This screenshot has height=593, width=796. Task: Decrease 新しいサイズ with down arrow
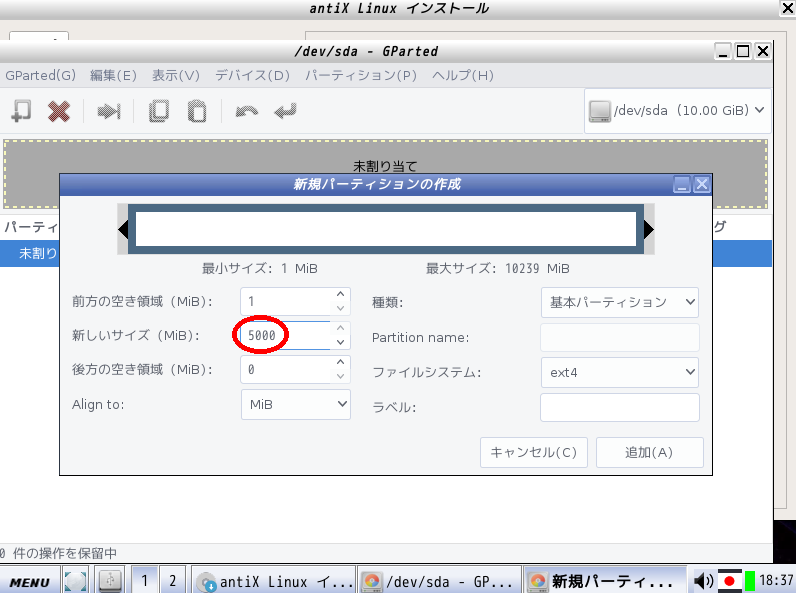tap(341, 342)
